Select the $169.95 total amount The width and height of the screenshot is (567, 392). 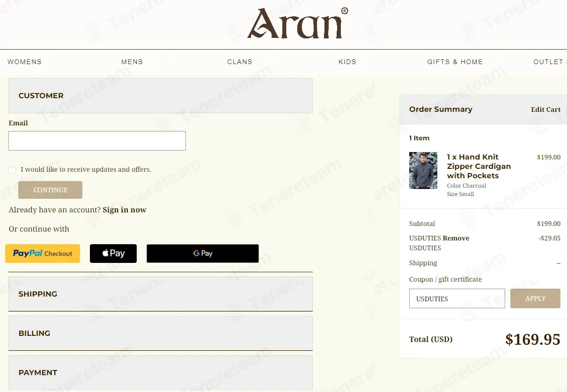533,339
